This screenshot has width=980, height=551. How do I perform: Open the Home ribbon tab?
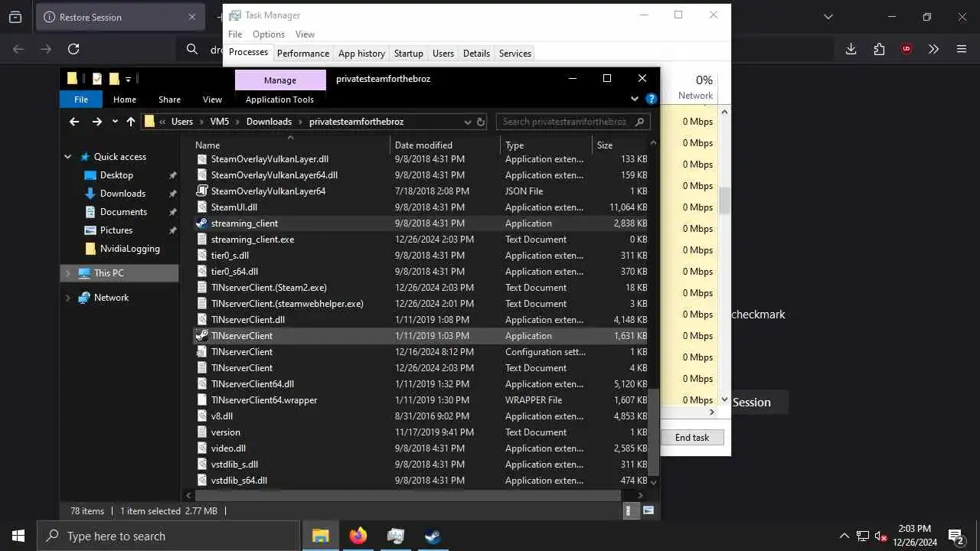pos(125,99)
